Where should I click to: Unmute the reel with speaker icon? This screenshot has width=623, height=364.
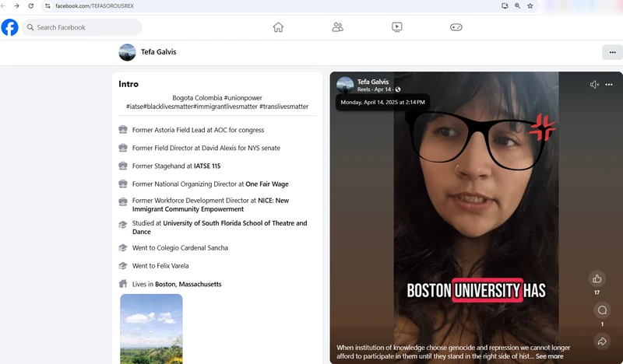coord(594,85)
